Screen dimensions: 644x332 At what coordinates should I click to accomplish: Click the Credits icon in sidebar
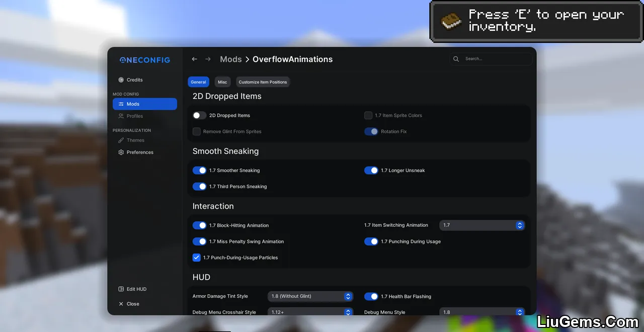121,80
